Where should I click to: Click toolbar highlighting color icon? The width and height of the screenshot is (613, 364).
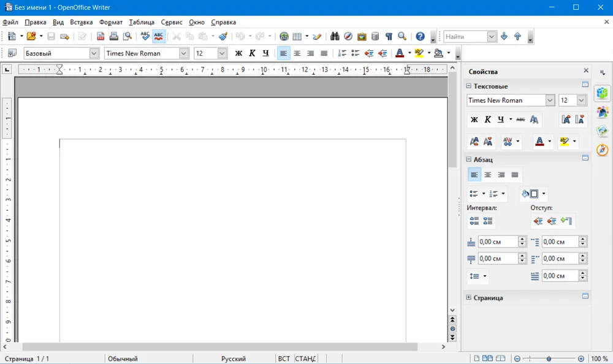(x=419, y=53)
